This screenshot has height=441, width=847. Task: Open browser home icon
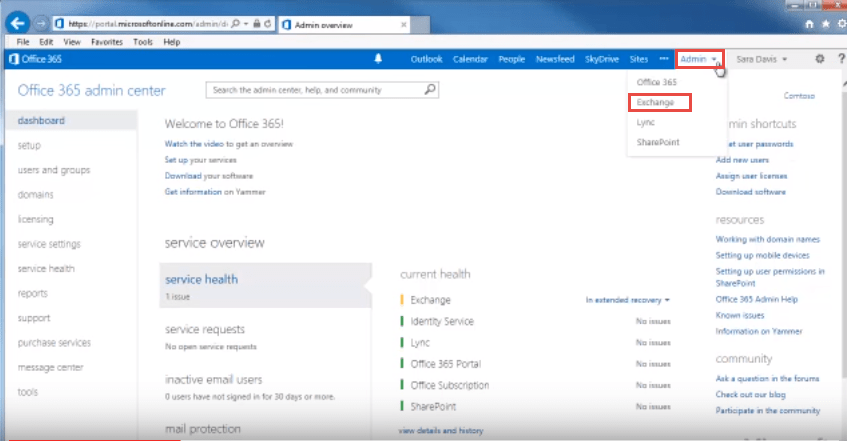(x=809, y=24)
